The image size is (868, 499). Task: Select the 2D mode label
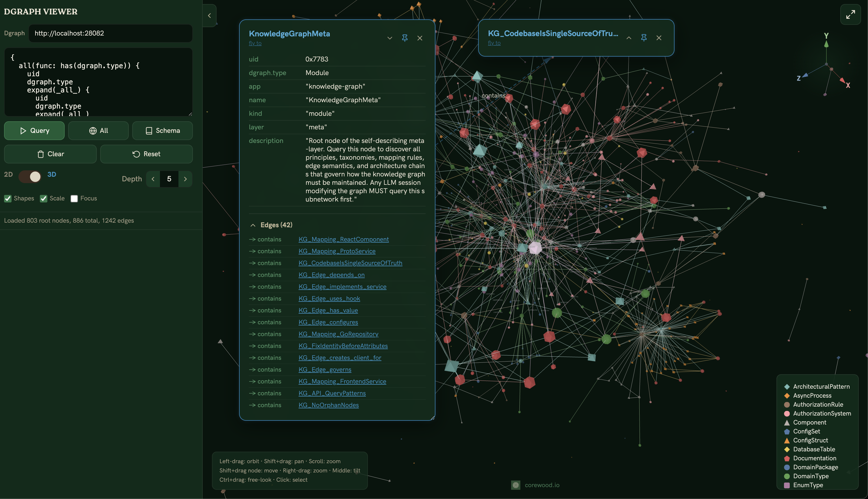[x=8, y=174]
